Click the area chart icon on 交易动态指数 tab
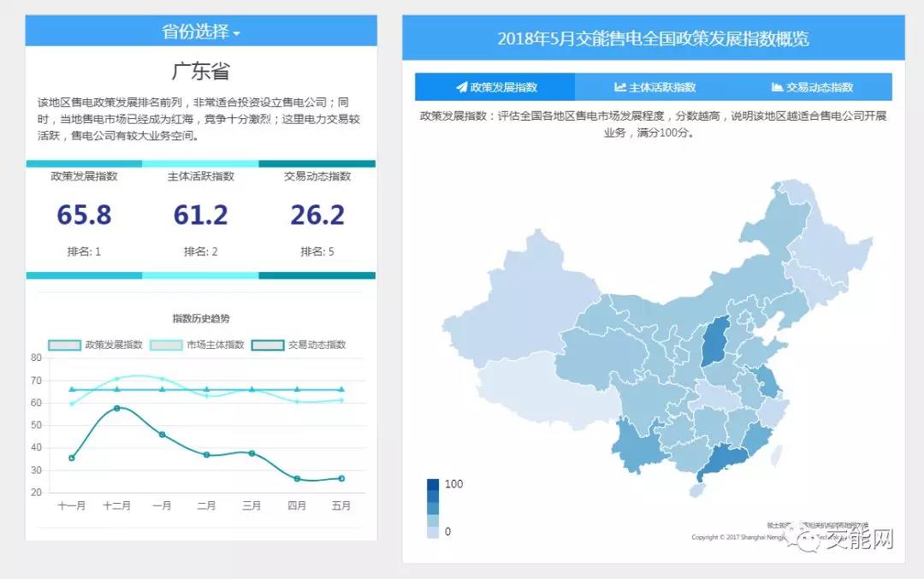The width and height of the screenshot is (924, 579). click(x=777, y=87)
